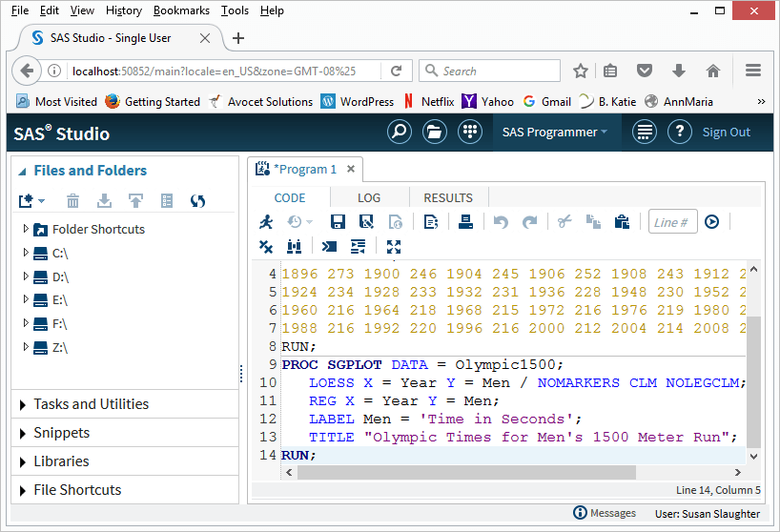Screen dimensions: 780x532
Task: Save the program with the floppy disk icon
Action: (x=338, y=222)
